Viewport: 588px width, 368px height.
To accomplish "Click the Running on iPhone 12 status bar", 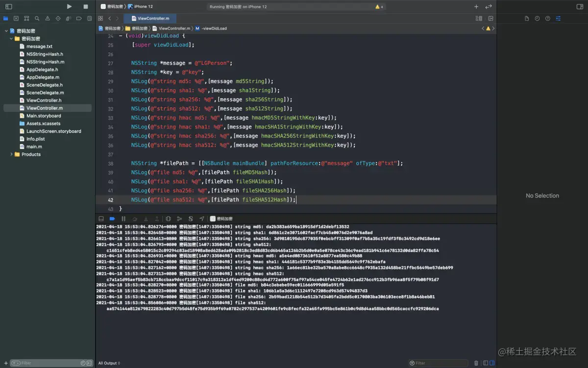I will point(296,6).
